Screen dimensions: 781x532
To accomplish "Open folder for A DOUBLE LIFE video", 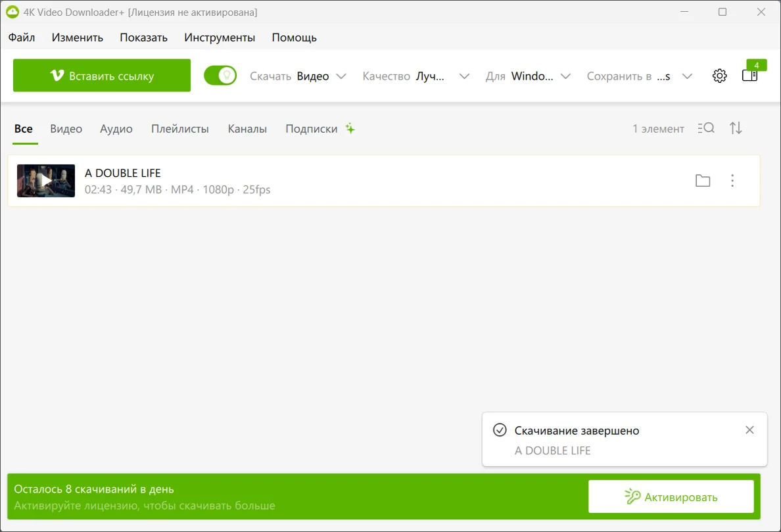I will [x=703, y=181].
